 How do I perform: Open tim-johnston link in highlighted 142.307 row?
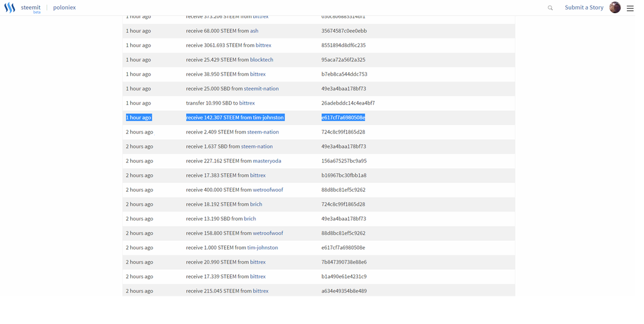pyautogui.click(x=268, y=118)
